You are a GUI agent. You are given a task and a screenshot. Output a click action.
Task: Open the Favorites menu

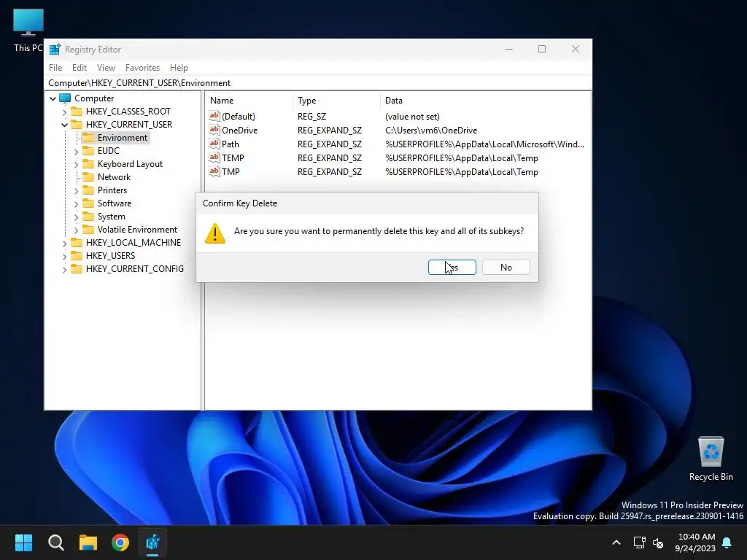pyautogui.click(x=142, y=68)
